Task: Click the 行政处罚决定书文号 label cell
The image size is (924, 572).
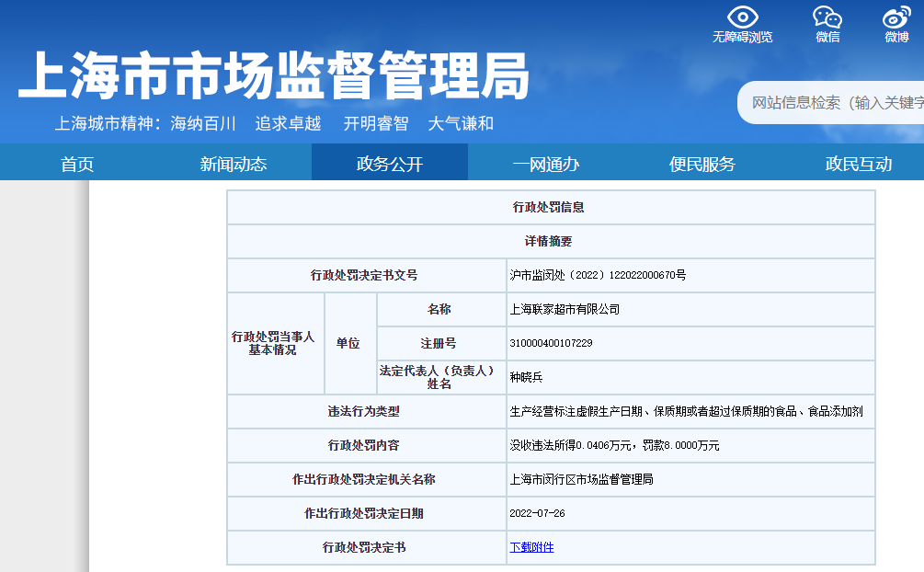Action: click(367, 275)
